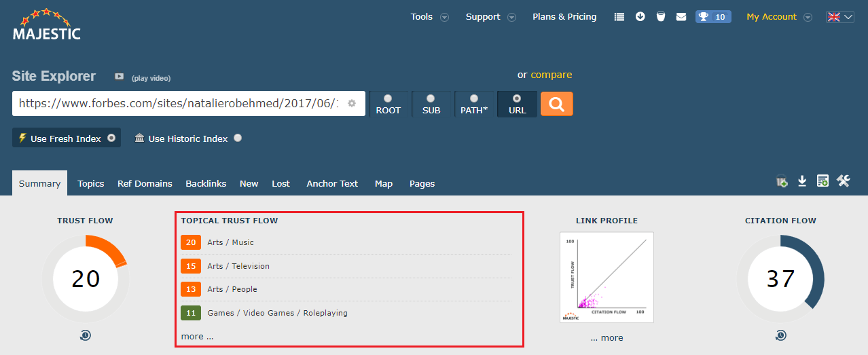Click the Arts / People topic
The width and height of the screenshot is (868, 355).
[x=232, y=289]
